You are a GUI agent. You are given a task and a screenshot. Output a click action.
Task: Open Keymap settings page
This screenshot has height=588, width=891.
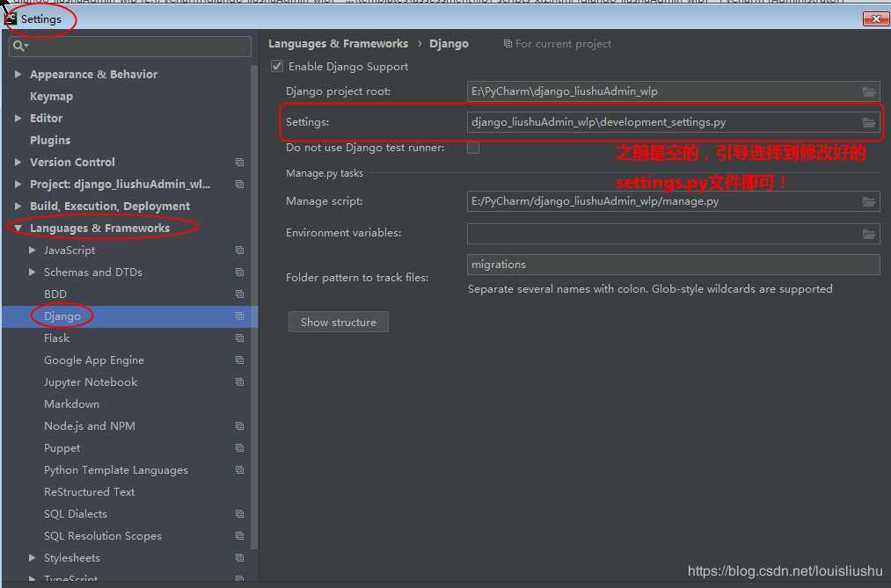coord(51,97)
